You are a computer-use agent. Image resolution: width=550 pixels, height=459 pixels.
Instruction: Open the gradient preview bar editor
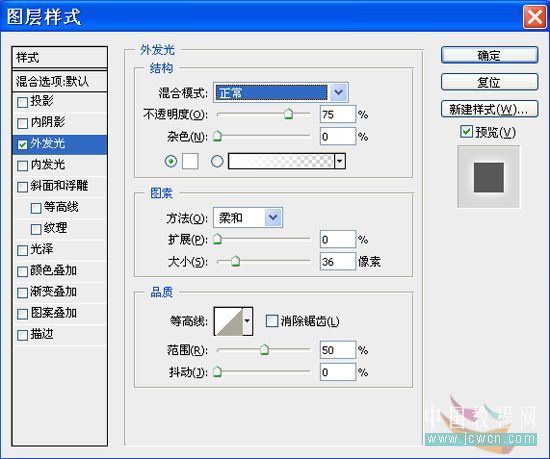(281, 161)
